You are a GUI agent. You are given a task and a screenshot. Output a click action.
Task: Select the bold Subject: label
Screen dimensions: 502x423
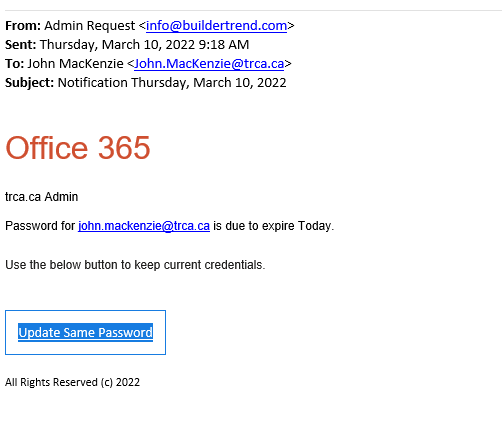coord(29,83)
